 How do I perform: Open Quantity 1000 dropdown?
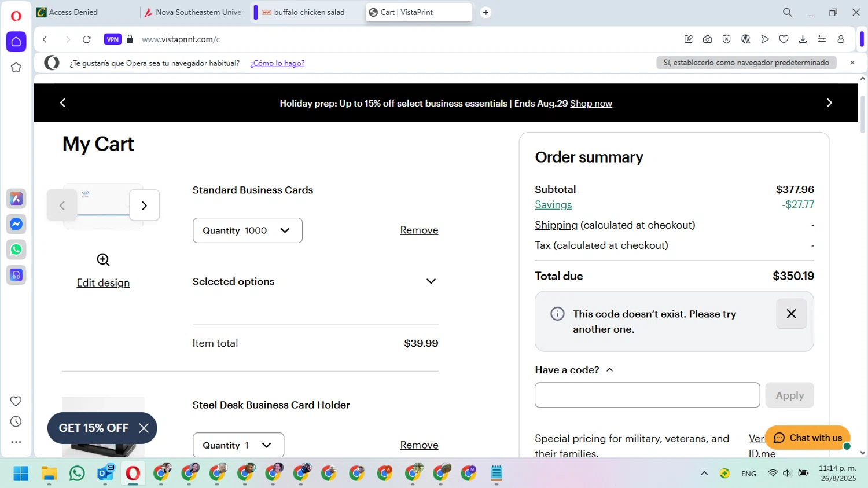click(247, 230)
